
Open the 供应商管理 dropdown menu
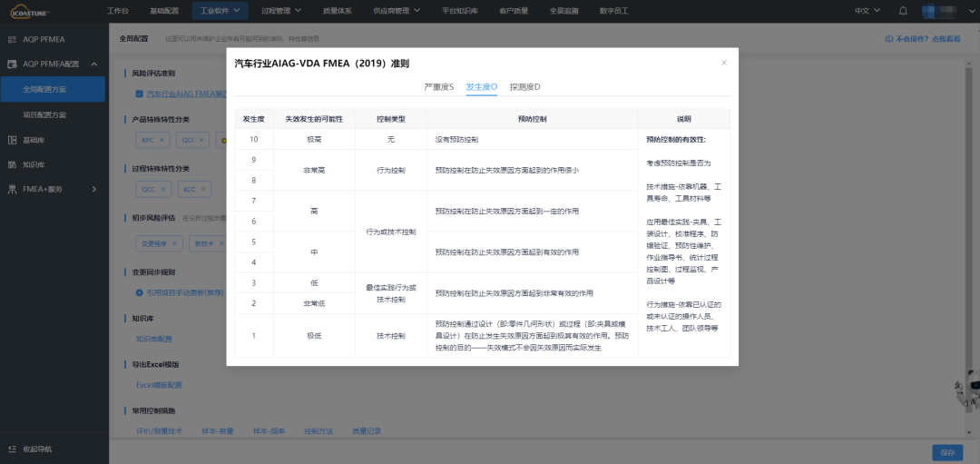397,11
